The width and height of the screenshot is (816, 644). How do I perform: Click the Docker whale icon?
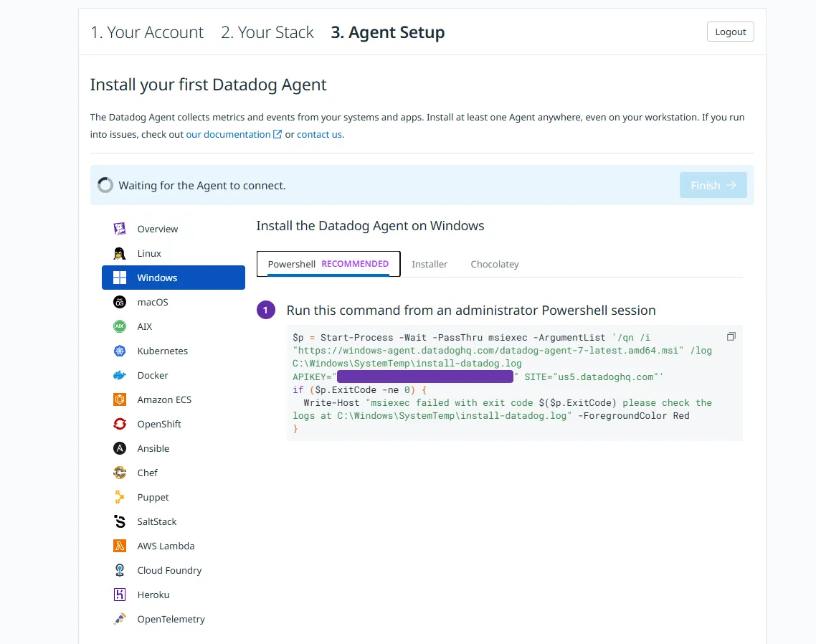[120, 375]
